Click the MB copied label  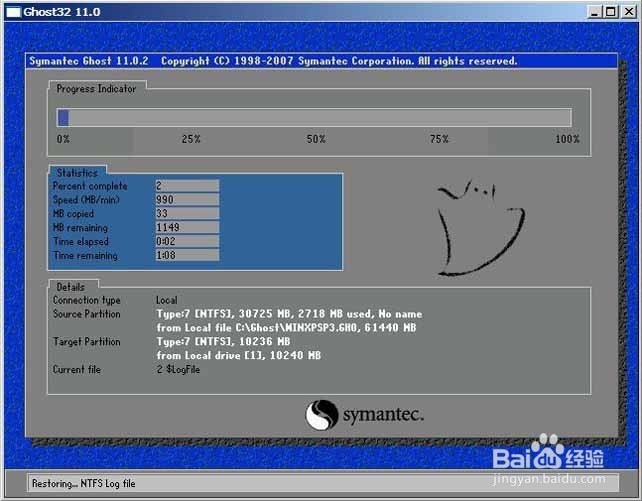click(x=73, y=214)
